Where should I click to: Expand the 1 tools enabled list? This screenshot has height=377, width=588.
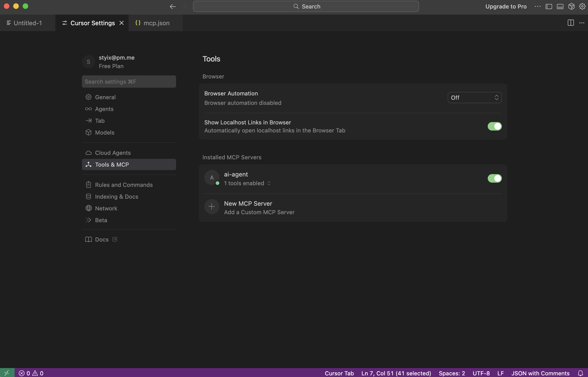[x=247, y=183]
